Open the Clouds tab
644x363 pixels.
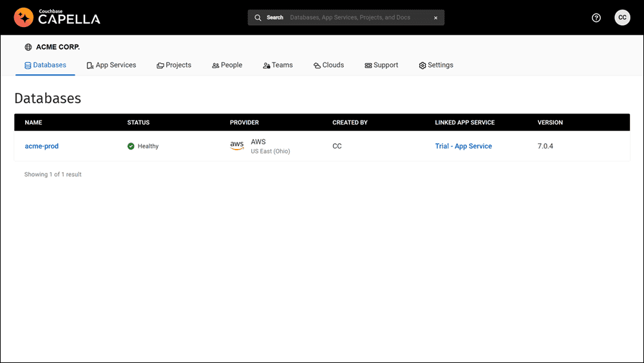328,65
